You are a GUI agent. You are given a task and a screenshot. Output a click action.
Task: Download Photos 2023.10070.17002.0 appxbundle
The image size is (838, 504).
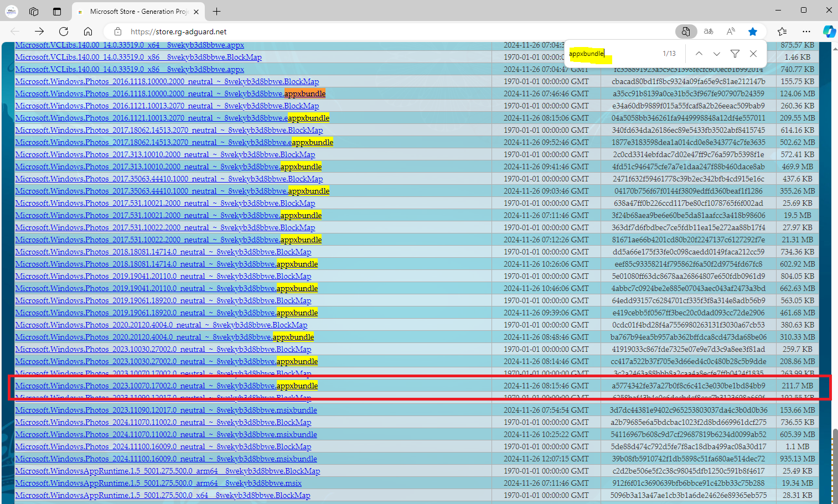[x=167, y=386]
